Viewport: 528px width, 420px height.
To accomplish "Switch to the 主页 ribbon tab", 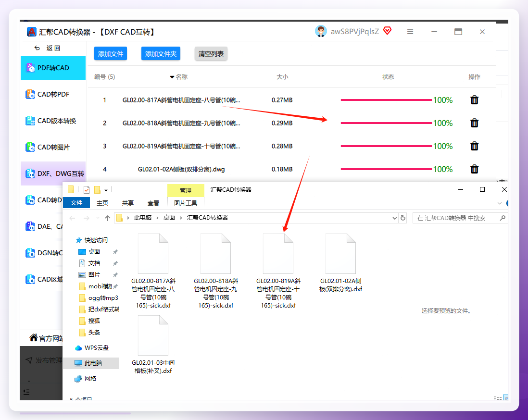I will point(102,203).
